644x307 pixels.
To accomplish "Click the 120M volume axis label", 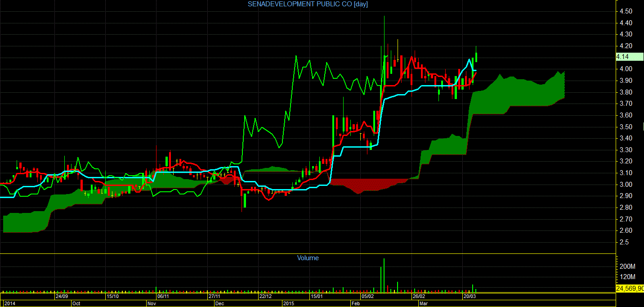I will click(627, 277).
